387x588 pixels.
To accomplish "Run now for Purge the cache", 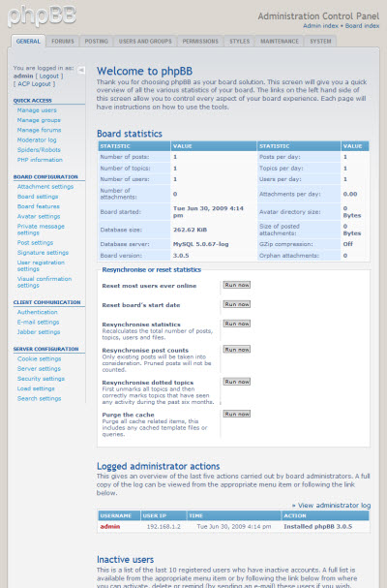I will [x=237, y=414].
